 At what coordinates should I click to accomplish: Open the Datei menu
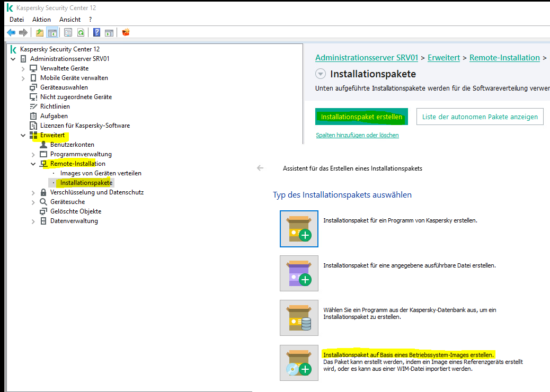tap(16, 20)
